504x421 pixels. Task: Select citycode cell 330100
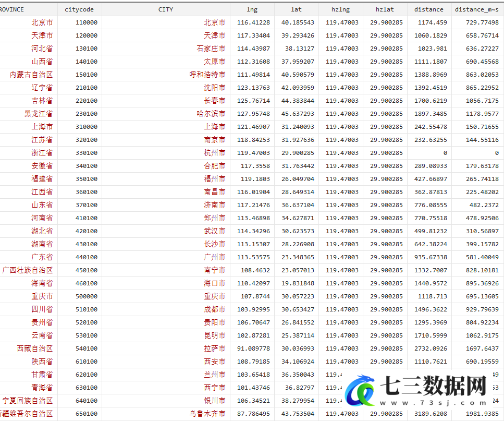click(x=87, y=153)
